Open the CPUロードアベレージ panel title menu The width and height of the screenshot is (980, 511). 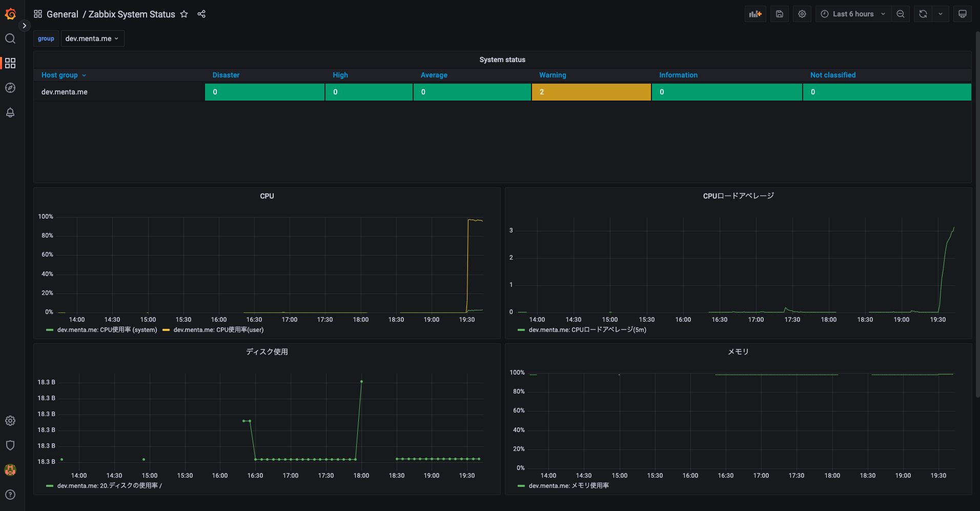(739, 196)
